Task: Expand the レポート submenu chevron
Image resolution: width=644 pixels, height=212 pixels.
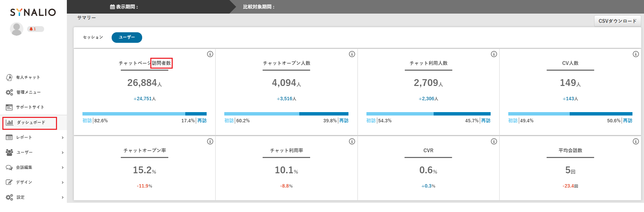Action: point(63,138)
